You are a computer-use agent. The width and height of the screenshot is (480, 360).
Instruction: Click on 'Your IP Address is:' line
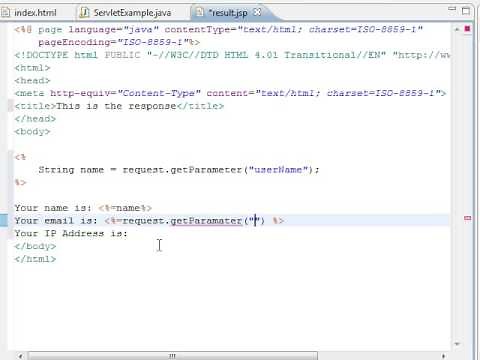click(x=71, y=233)
